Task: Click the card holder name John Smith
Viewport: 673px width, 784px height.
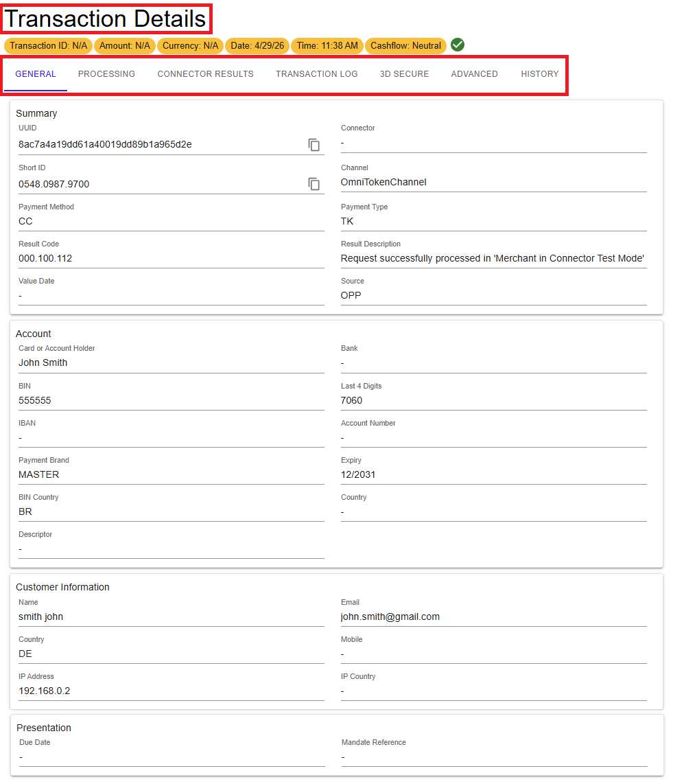Action: click(x=43, y=362)
